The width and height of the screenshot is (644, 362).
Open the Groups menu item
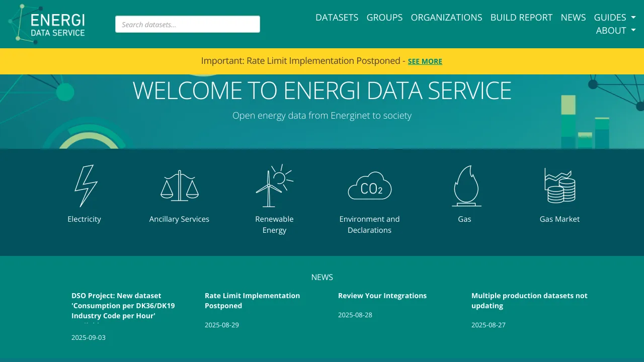(384, 17)
